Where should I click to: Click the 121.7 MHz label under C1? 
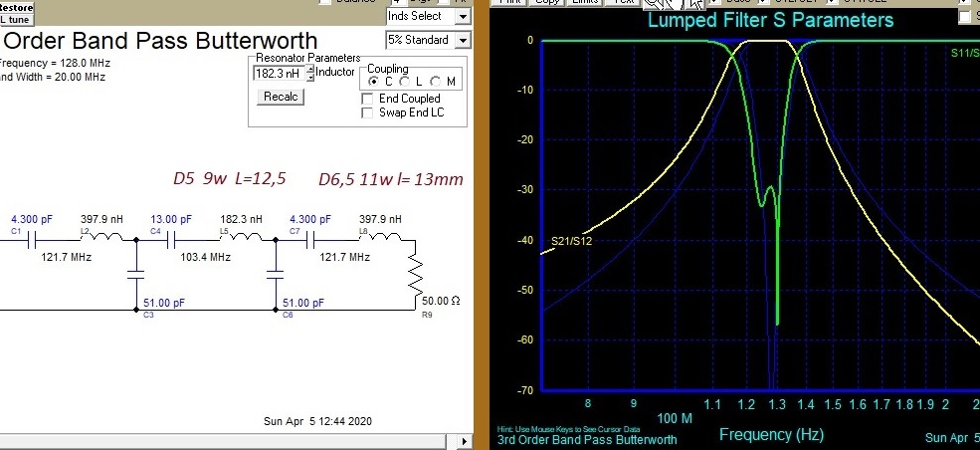tap(67, 257)
